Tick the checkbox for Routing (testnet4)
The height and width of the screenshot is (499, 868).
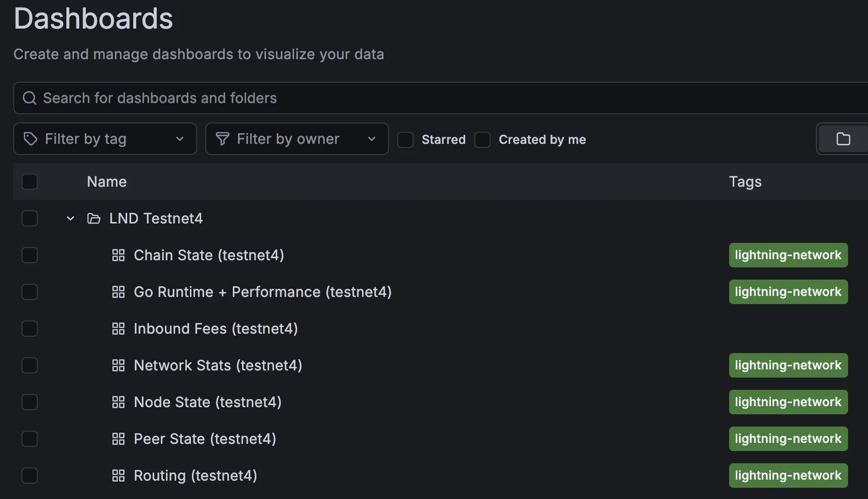30,476
